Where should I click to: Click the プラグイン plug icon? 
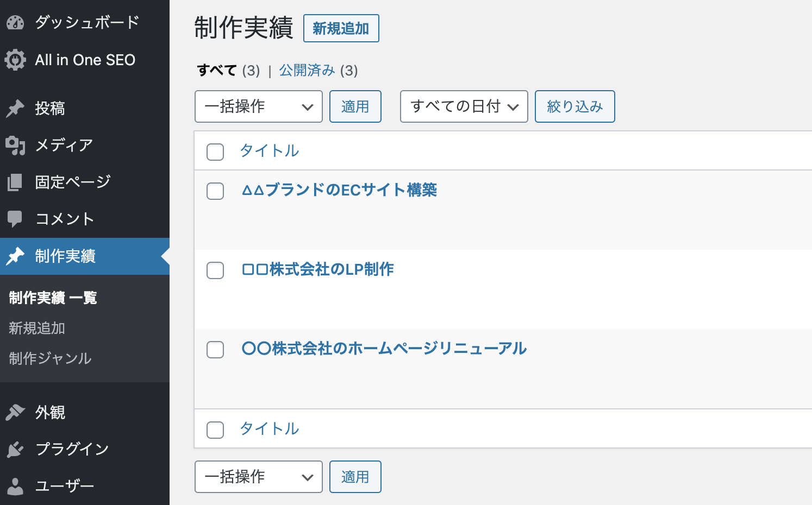(x=15, y=449)
